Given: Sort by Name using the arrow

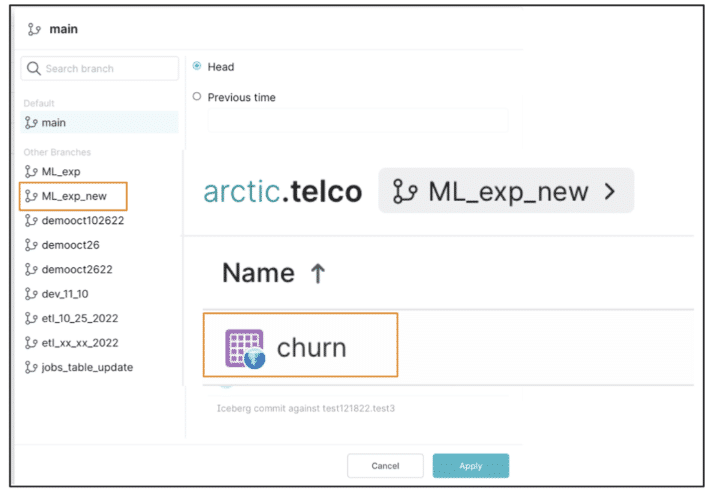Looking at the screenshot, I should click(x=318, y=273).
